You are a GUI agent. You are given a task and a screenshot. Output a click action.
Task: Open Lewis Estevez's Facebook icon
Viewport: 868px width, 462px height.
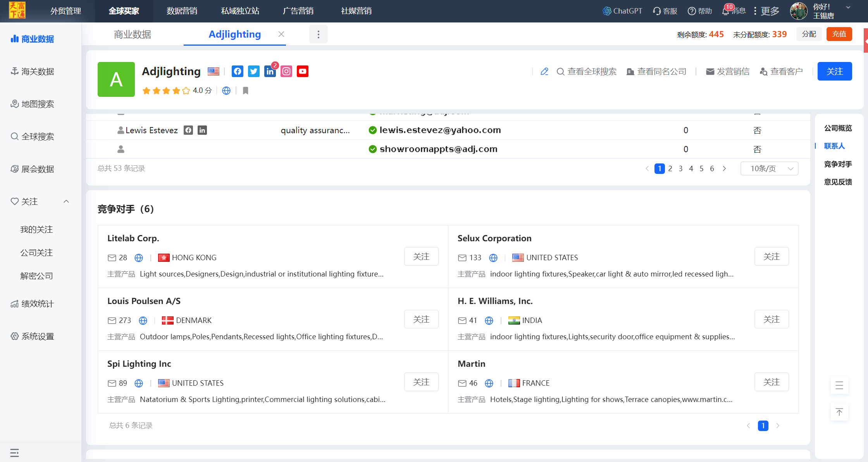tap(188, 130)
